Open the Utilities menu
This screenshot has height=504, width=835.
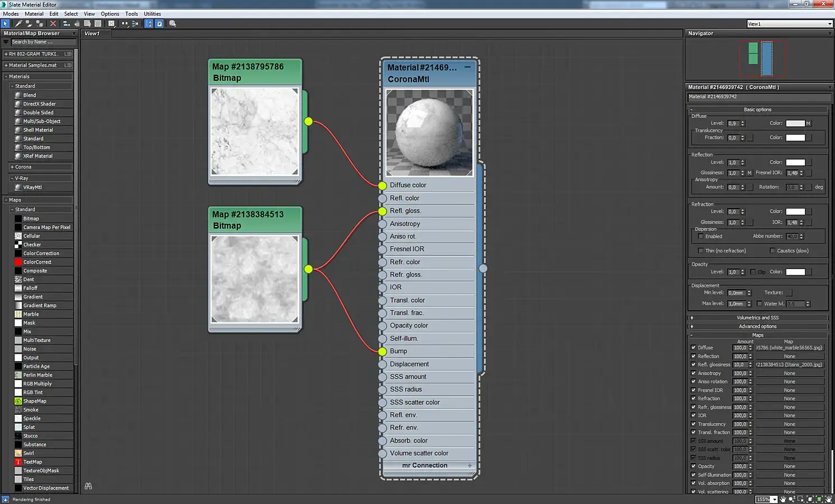(153, 14)
